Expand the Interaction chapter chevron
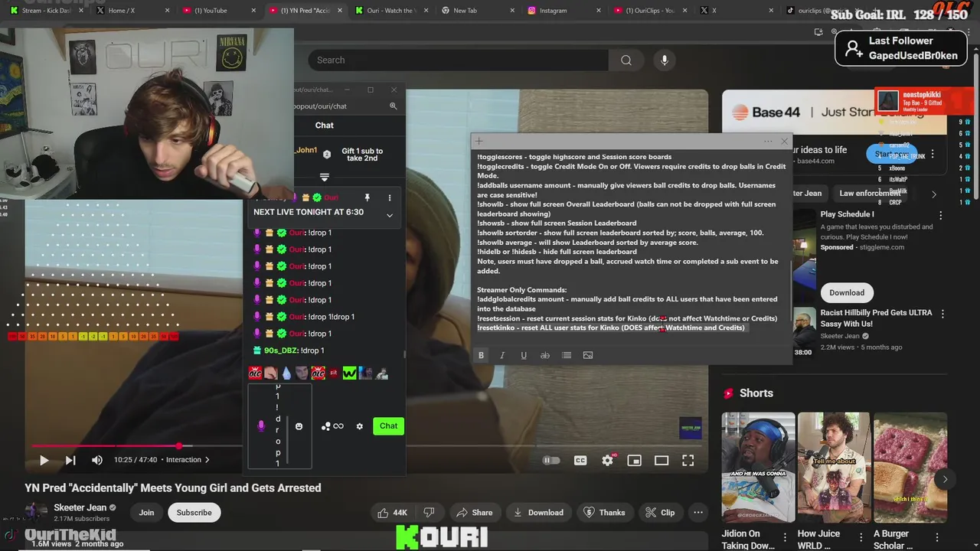Screen dimensions: 980x551 207,460
